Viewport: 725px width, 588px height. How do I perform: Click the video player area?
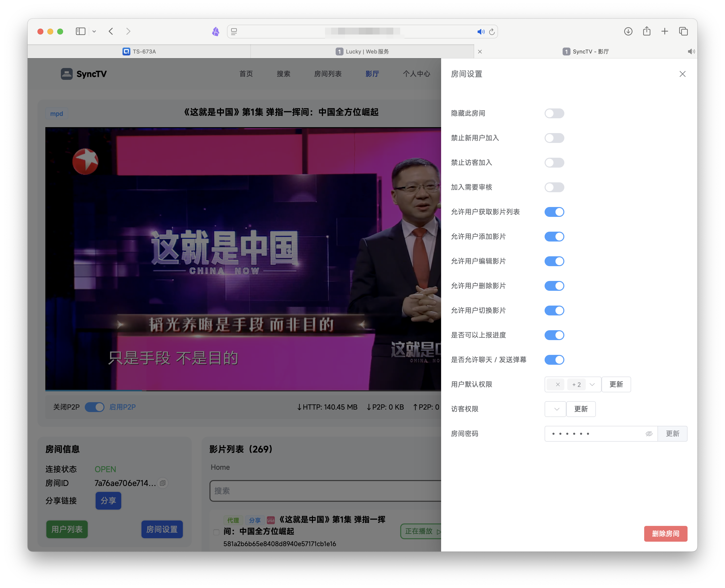(x=243, y=259)
